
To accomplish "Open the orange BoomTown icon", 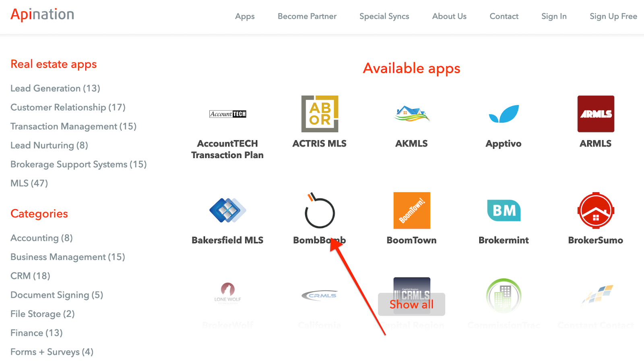I will point(412,211).
